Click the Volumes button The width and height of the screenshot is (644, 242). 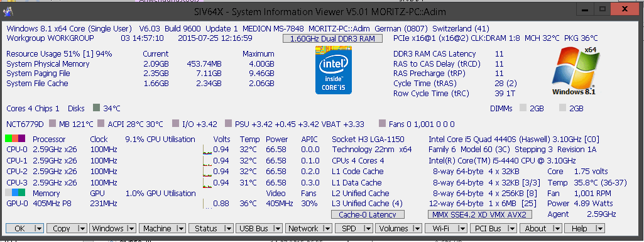click(394, 228)
